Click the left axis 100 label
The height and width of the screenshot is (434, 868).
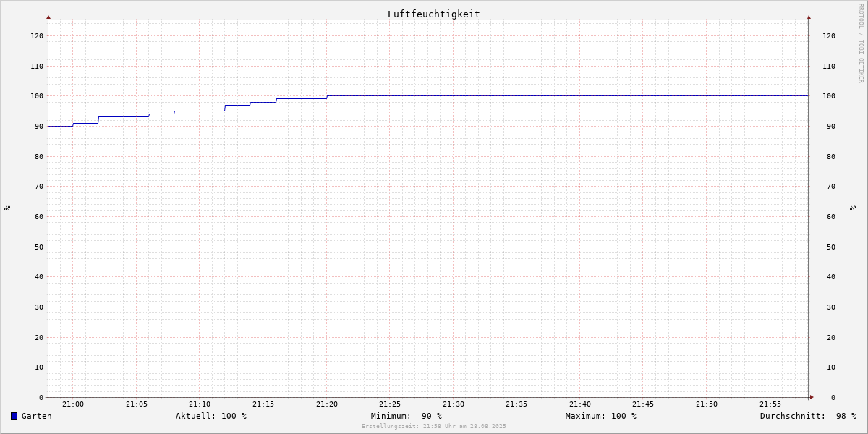tap(37, 95)
